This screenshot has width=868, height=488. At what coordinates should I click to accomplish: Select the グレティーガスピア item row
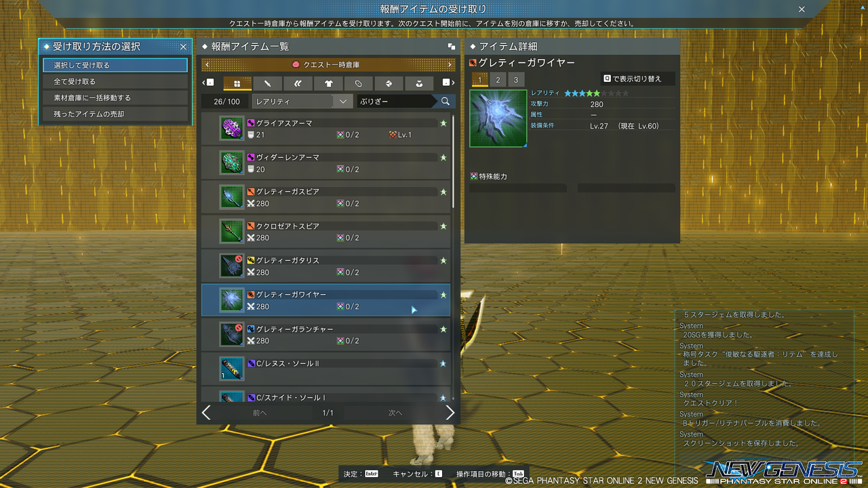(325, 197)
